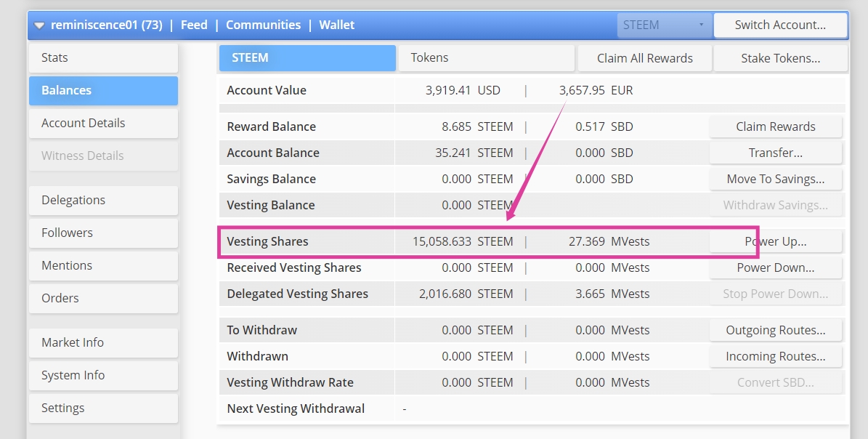Click the 3,919.41 USD account value
This screenshot has width=868, height=439.
[463, 90]
